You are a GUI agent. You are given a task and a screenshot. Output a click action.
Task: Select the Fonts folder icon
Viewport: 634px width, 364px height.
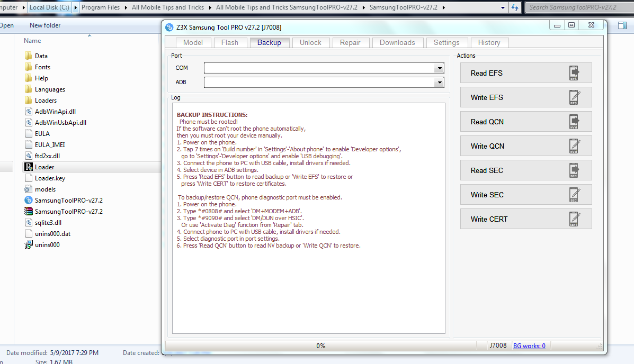(28, 67)
